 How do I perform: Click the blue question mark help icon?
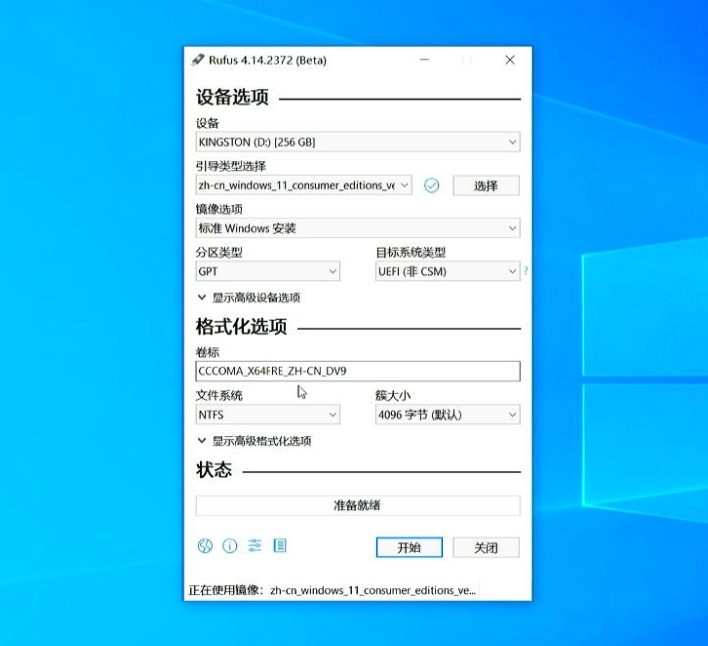pos(526,271)
